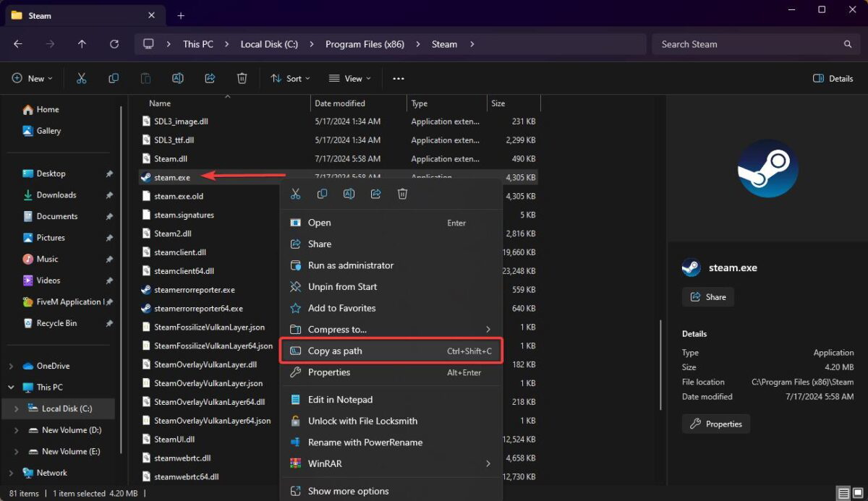Click the Refresh icon beside the address bar
This screenshot has height=501, width=868.
pos(114,44)
